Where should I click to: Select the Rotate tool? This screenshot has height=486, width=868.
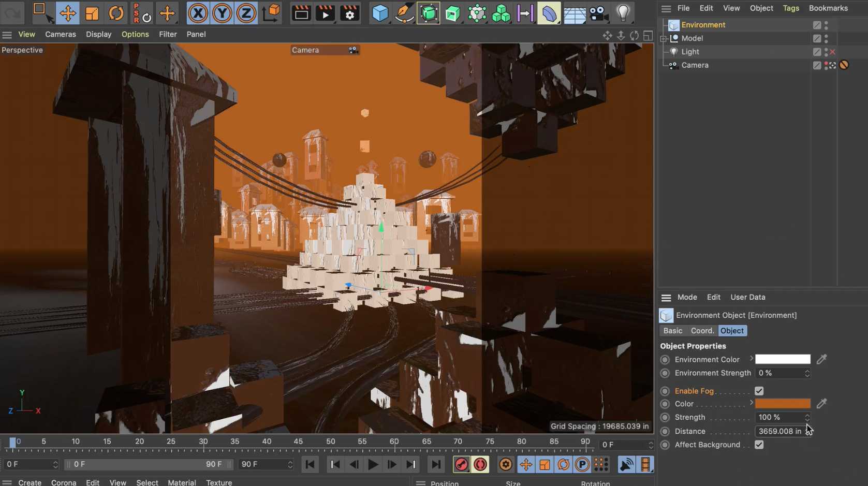click(116, 13)
